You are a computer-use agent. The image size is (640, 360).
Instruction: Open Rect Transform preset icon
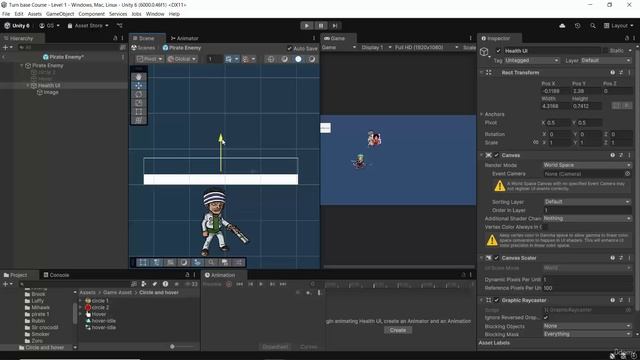(x=621, y=73)
